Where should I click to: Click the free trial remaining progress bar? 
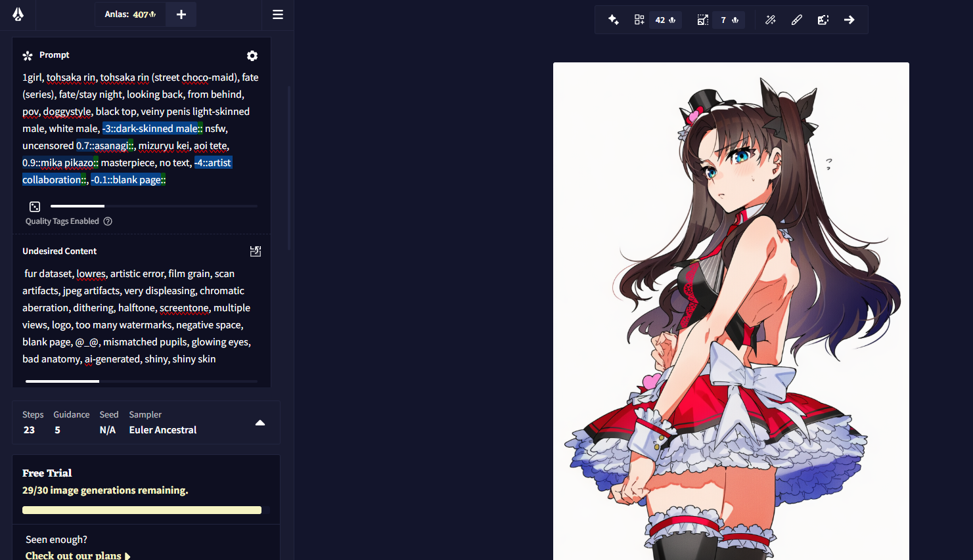(x=146, y=510)
